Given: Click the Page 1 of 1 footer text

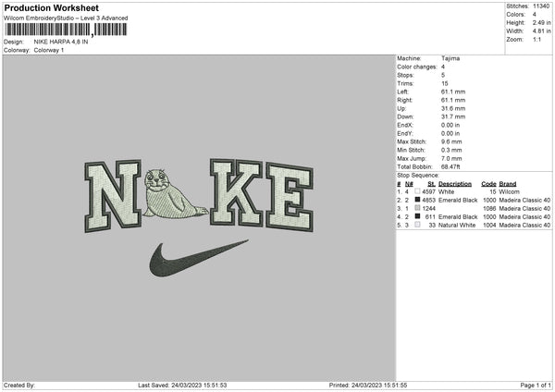Looking at the screenshot, I should [x=536, y=385].
